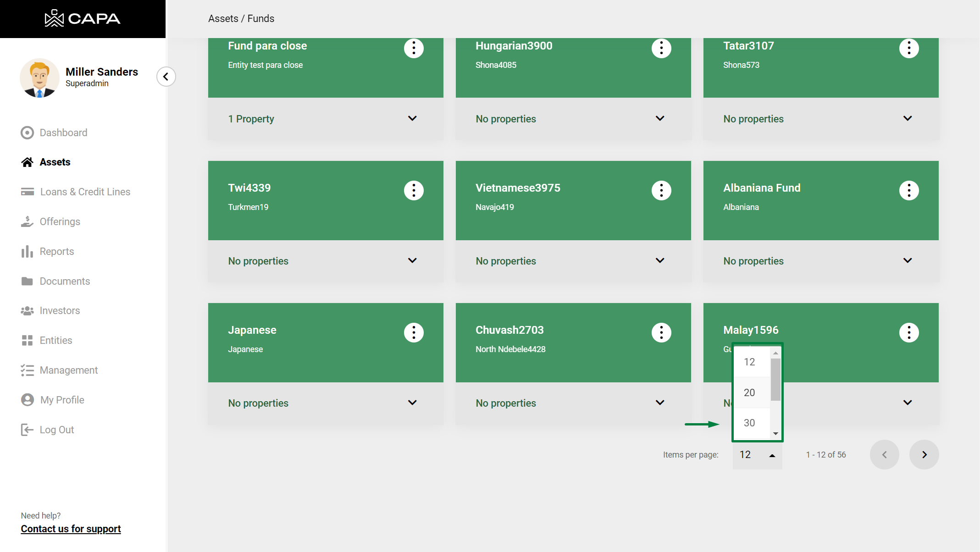Expand No properties under Vietnamese3975
This screenshot has height=552, width=980.
pyautogui.click(x=660, y=260)
